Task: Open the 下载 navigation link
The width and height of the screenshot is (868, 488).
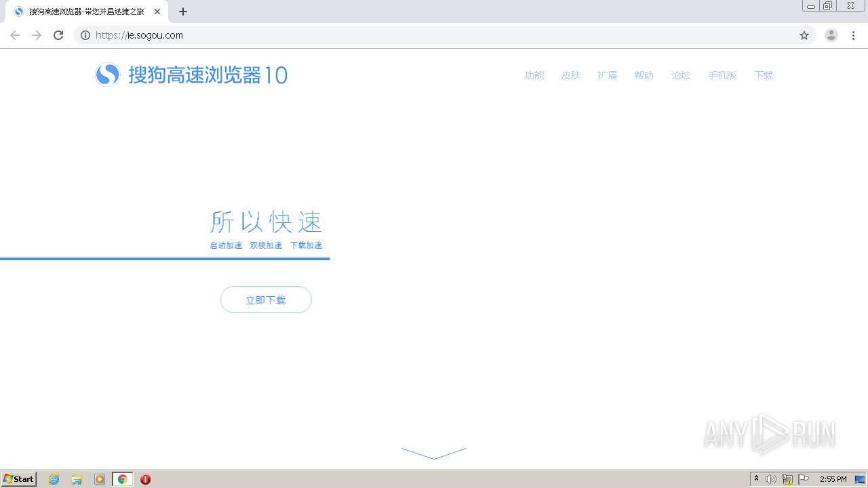Action: [x=764, y=75]
